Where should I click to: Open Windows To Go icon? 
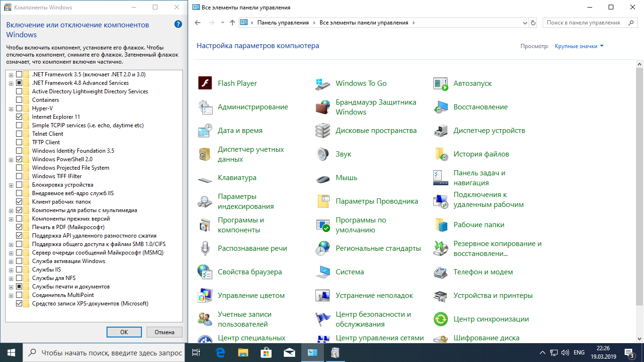(x=323, y=83)
